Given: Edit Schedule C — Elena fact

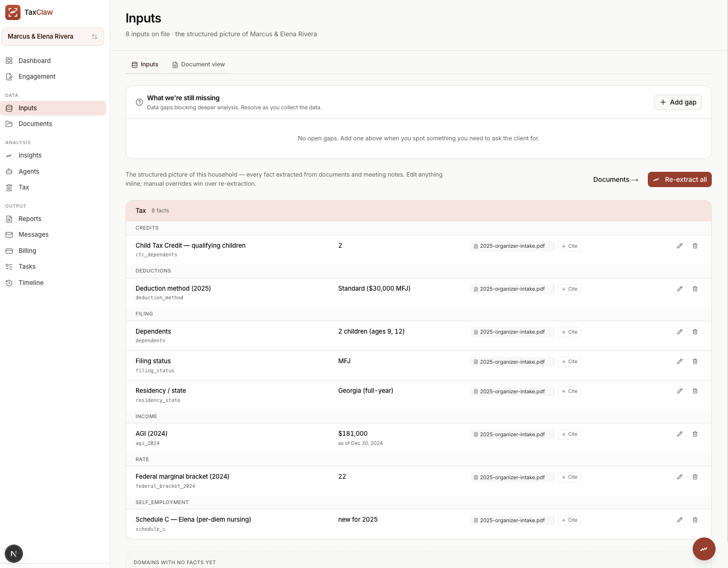Looking at the screenshot, I should pos(680,520).
